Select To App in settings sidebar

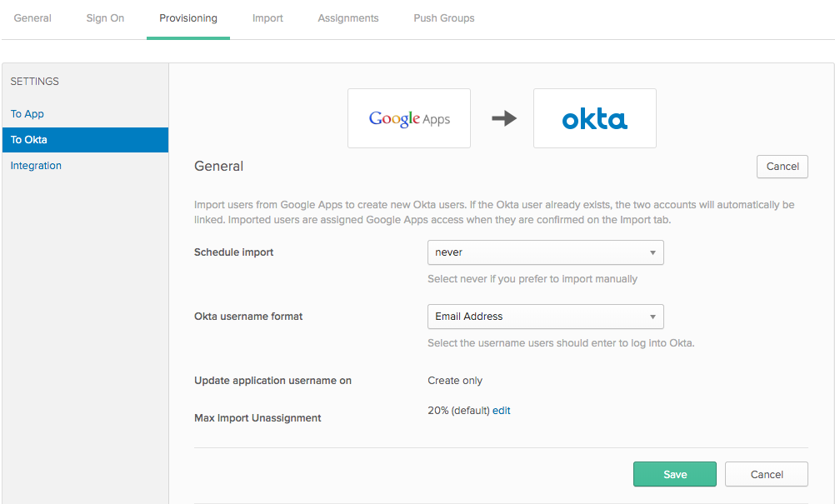point(27,114)
